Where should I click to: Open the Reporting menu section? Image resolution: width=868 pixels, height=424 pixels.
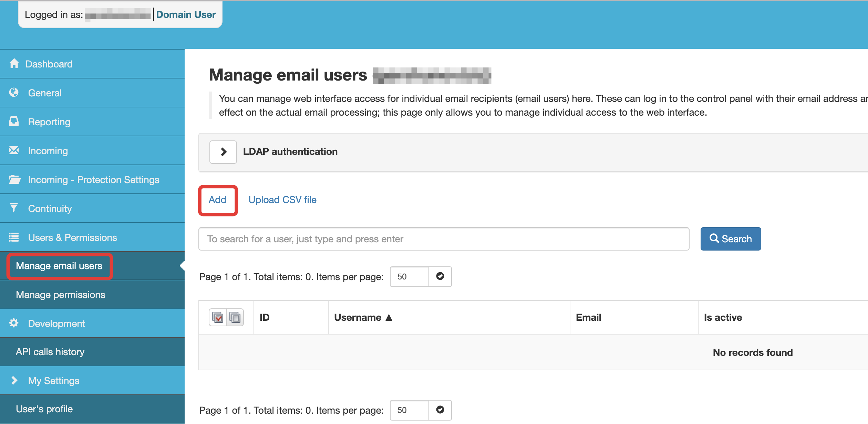92,121
